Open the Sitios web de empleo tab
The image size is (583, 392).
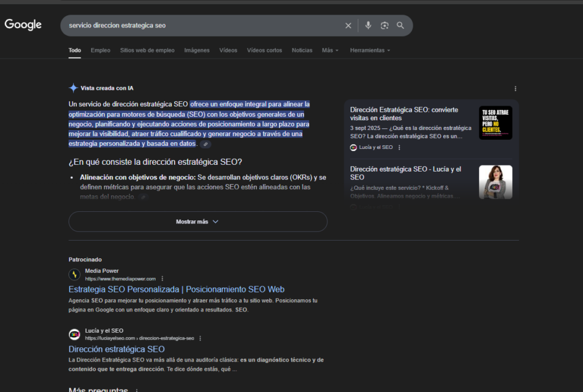(147, 50)
